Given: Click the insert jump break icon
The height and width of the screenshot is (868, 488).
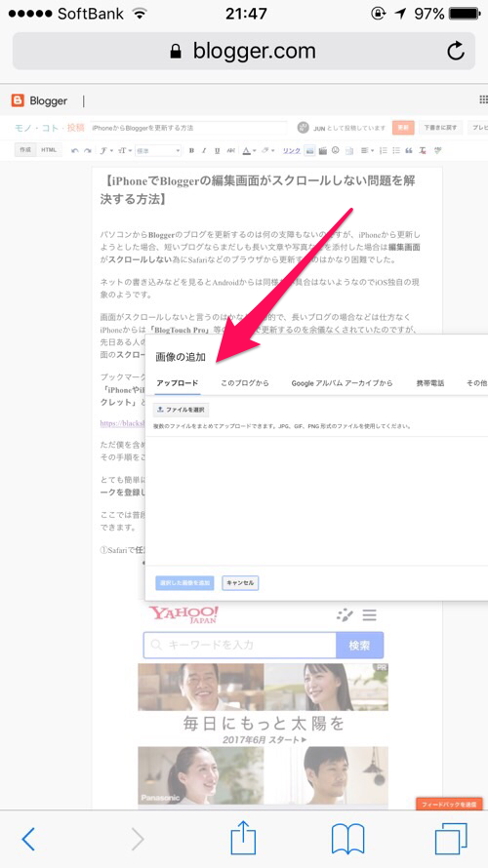Looking at the screenshot, I should click(x=349, y=150).
